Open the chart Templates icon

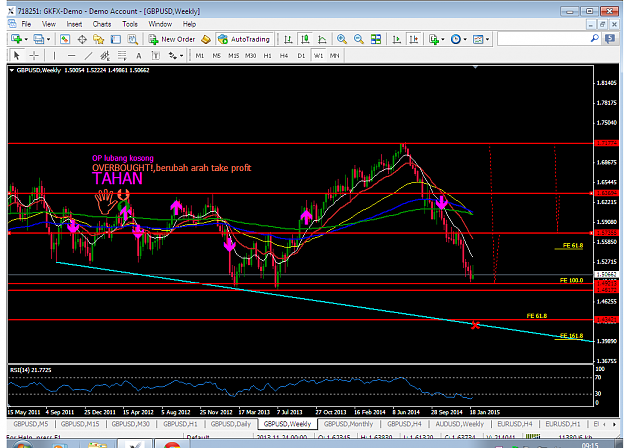pyautogui.click(x=478, y=39)
